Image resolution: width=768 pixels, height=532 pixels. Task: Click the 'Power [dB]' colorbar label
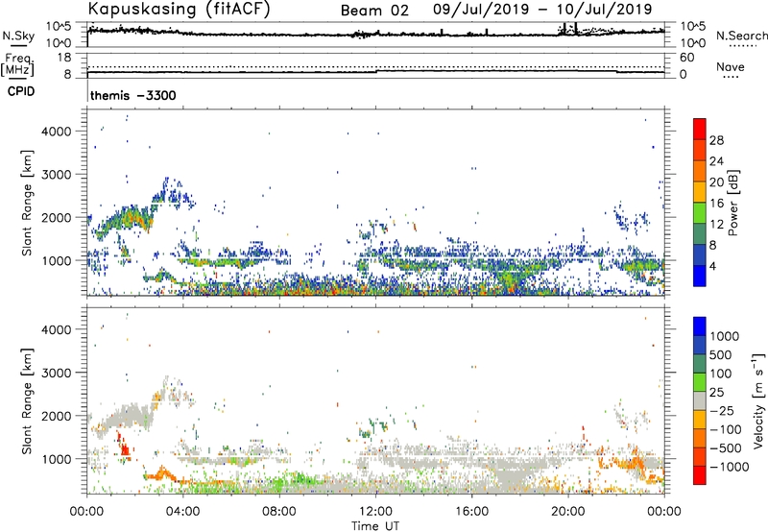click(732, 203)
